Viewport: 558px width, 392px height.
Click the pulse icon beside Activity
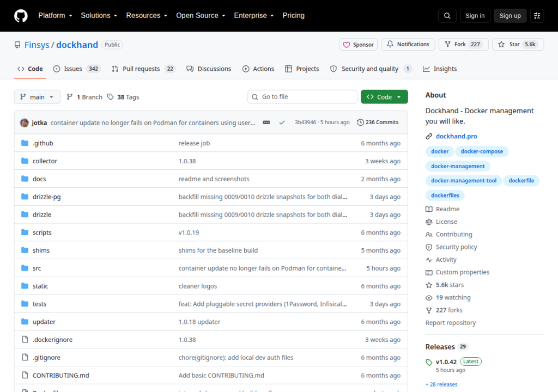point(429,260)
